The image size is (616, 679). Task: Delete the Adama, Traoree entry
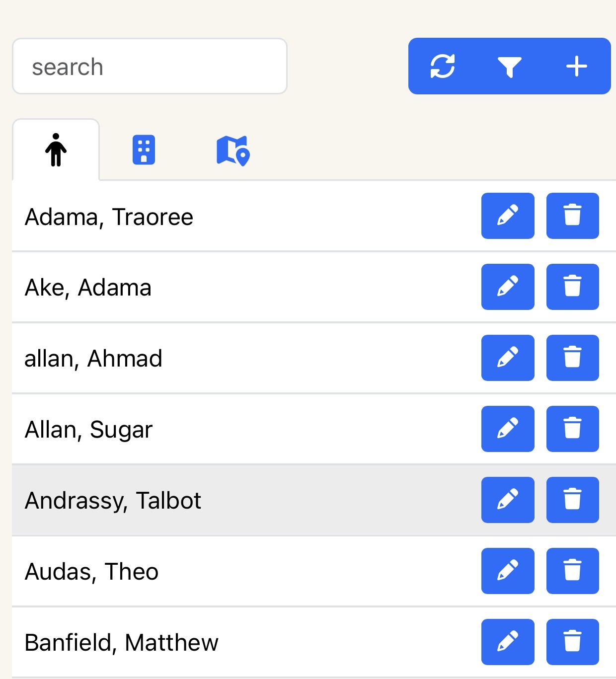point(572,216)
